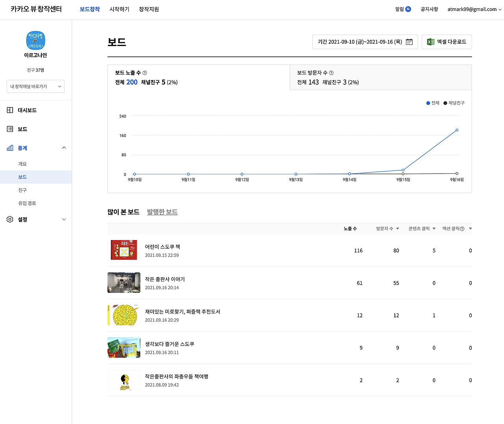Viewport: 504px width, 424px height.
Task: Switch to the 발행한 보드 tab
Action: point(162,212)
